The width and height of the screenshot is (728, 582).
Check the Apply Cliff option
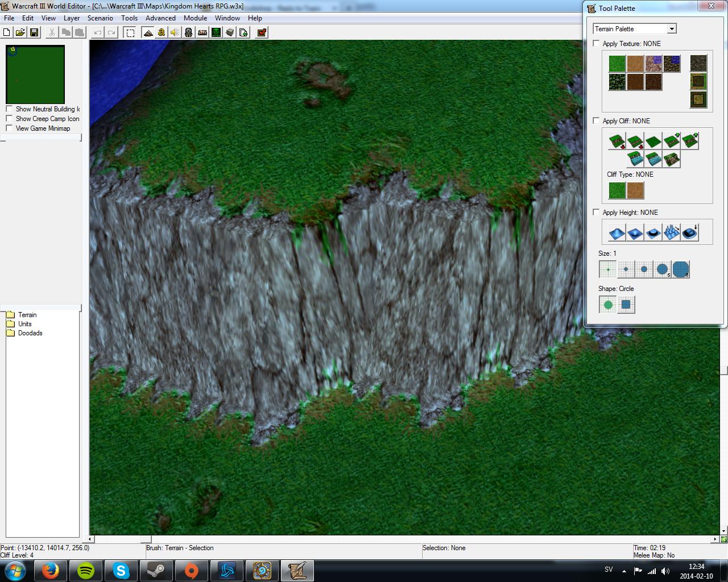[x=596, y=120]
